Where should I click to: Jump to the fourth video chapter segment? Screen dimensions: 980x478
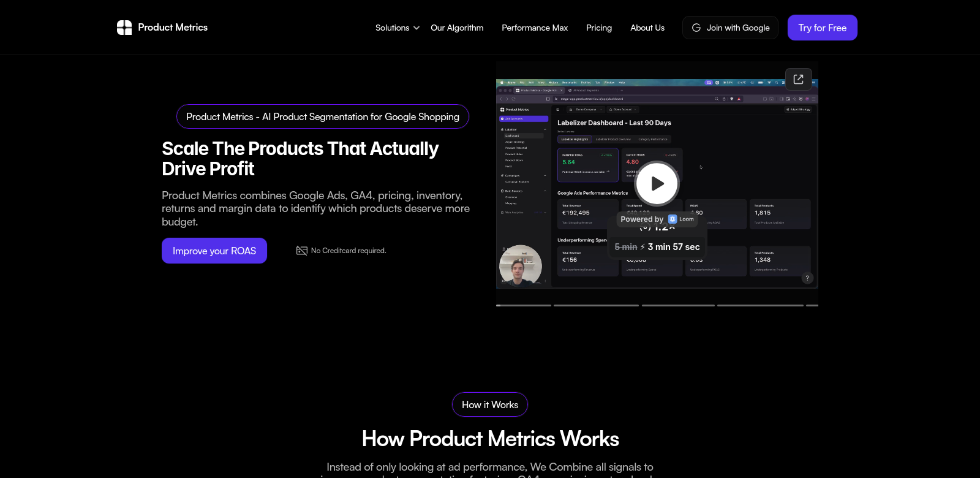[760, 305]
